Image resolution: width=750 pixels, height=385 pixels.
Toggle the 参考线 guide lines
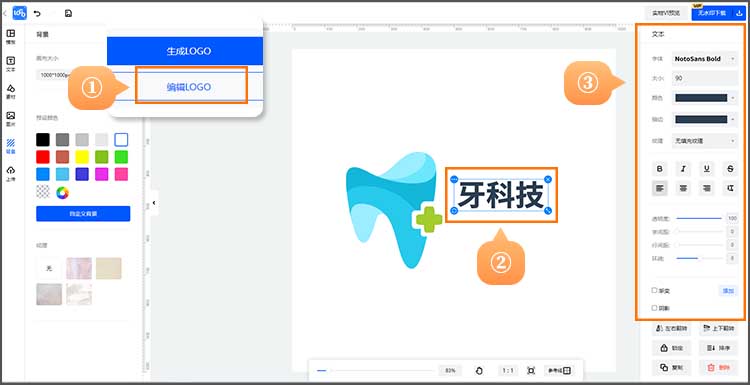[x=559, y=370]
